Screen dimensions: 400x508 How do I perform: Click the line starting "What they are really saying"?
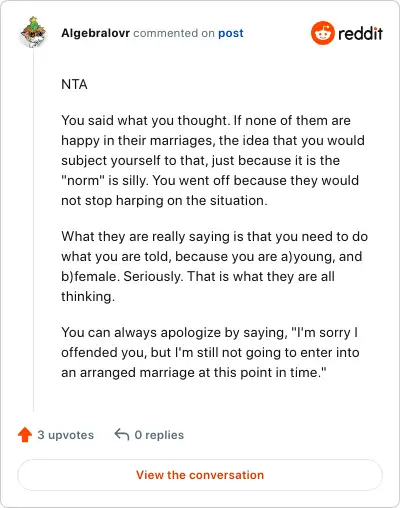pyautogui.click(x=214, y=236)
